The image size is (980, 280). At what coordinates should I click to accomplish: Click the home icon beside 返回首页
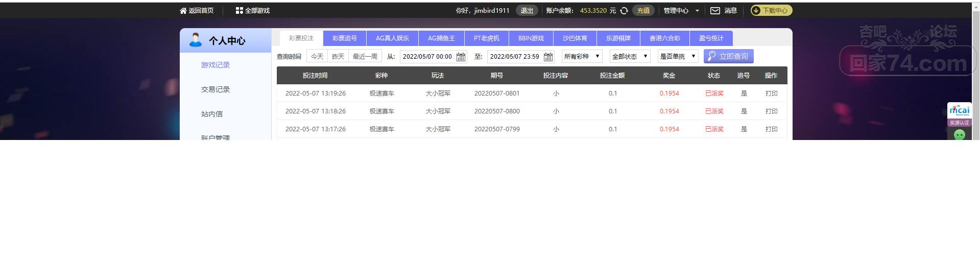click(x=183, y=10)
